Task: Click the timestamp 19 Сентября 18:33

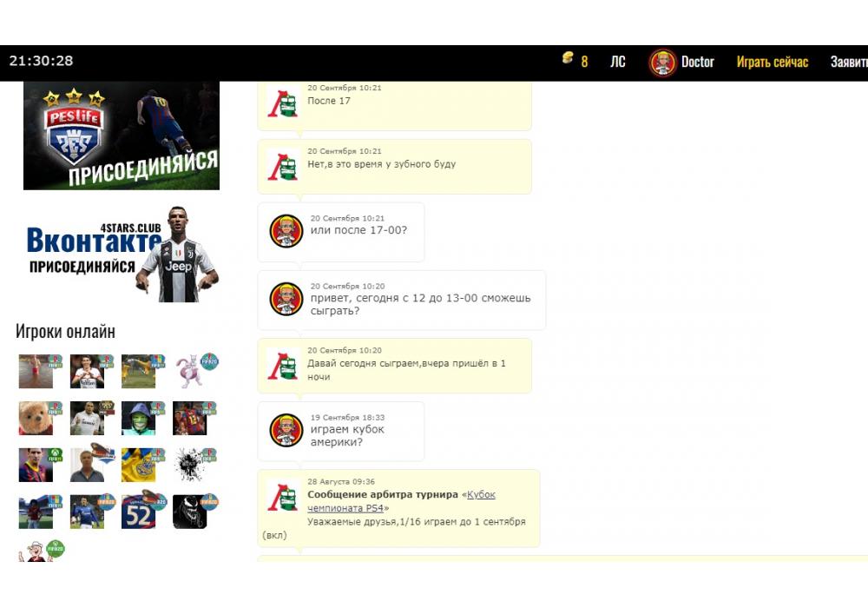Action: coord(348,418)
